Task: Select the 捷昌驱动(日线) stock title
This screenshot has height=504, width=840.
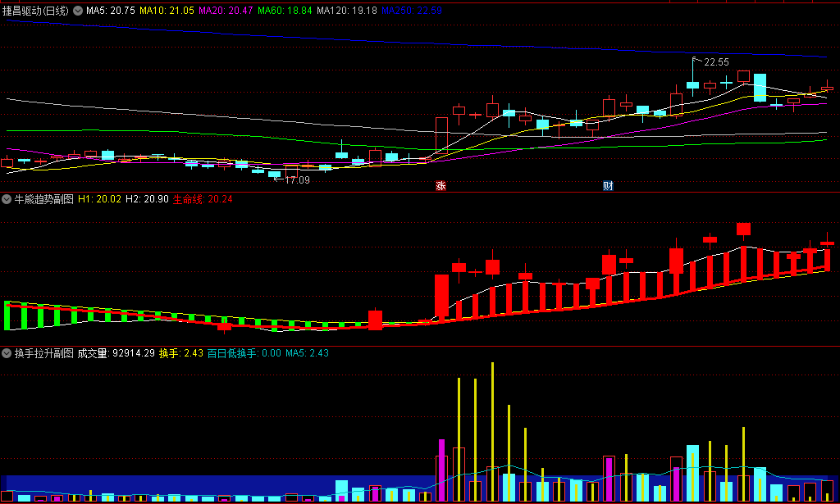Action: click(x=35, y=11)
